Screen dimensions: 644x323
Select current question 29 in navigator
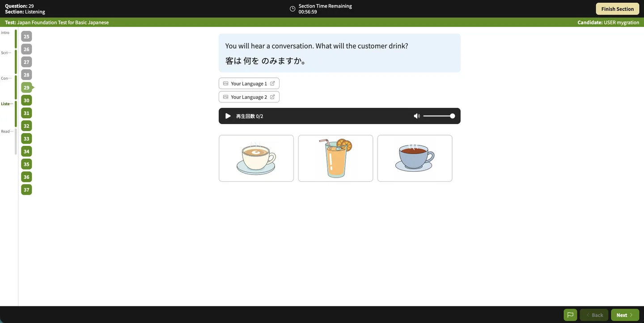click(x=26, y=88)
